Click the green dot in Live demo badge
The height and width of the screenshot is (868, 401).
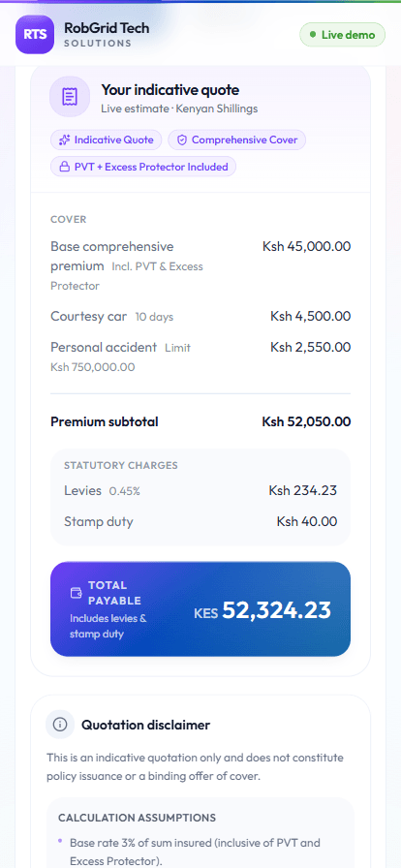coord(314,35)
